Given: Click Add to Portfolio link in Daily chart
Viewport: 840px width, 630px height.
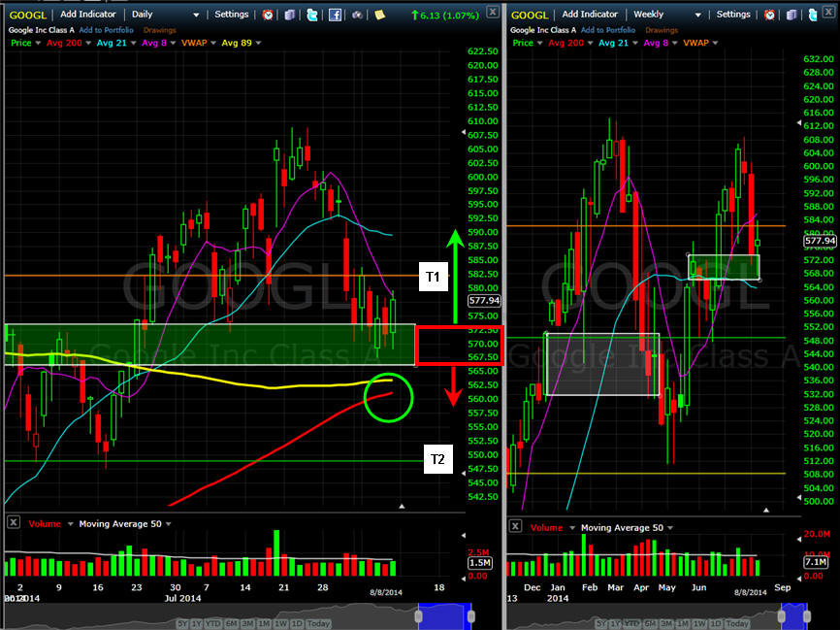Looking at the screenshot, I should tap(106, 30).
